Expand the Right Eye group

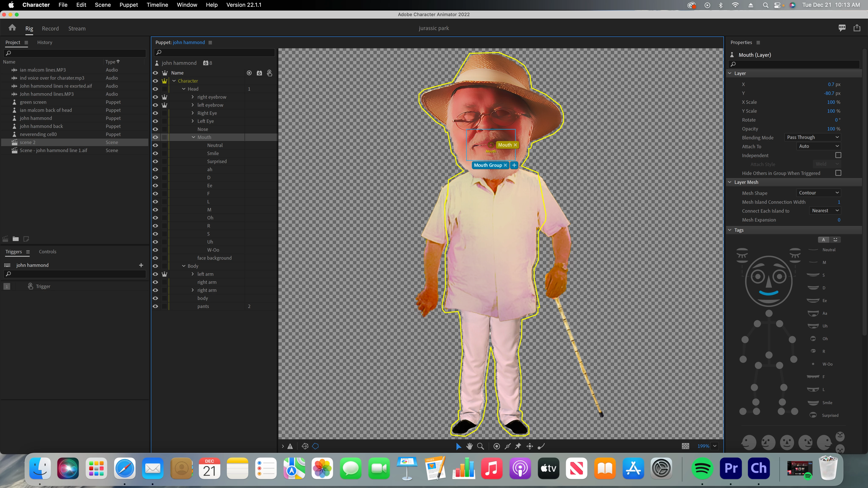[x=193, y=113]
